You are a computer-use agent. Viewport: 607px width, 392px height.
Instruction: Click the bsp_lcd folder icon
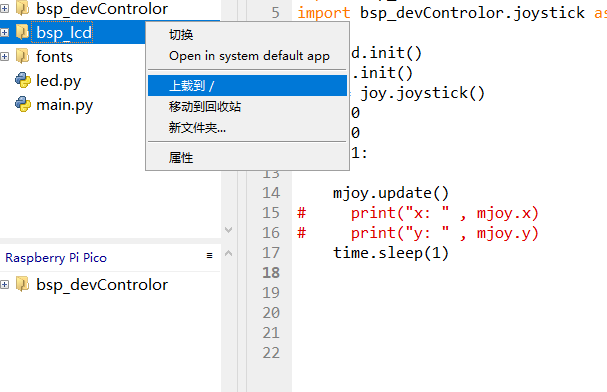[x=22, y=33]
